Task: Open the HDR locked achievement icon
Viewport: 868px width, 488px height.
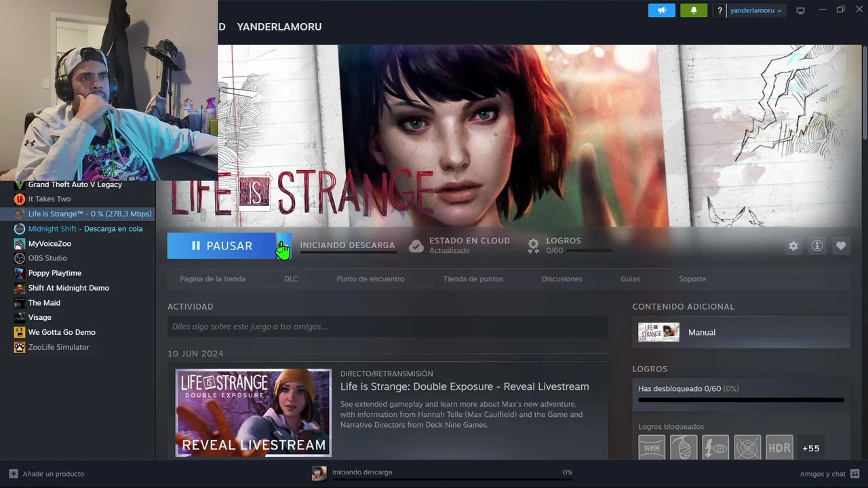Action: click(x=779, y=448)
